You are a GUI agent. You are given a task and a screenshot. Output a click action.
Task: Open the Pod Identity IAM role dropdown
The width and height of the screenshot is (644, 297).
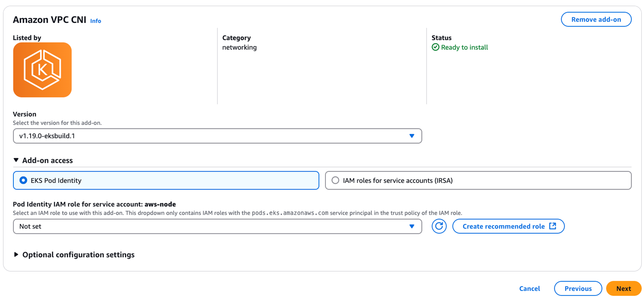217,226
